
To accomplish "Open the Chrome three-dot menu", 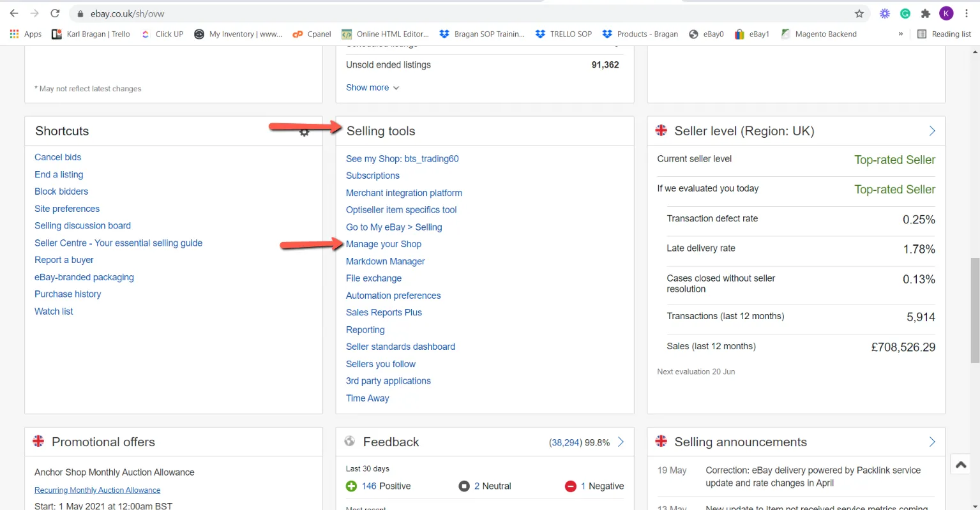I will click(967, 13).
